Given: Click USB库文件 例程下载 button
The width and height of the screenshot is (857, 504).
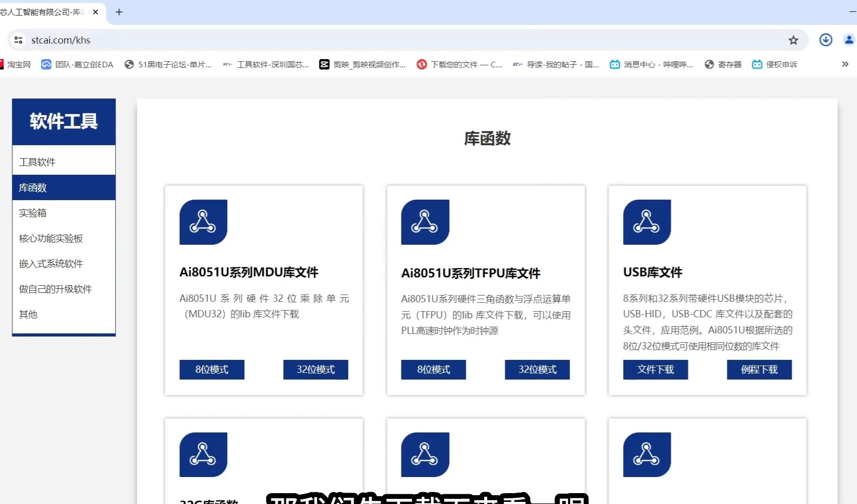Looking at the screenshot, I should pyautogui.click(x=759, y=369).
